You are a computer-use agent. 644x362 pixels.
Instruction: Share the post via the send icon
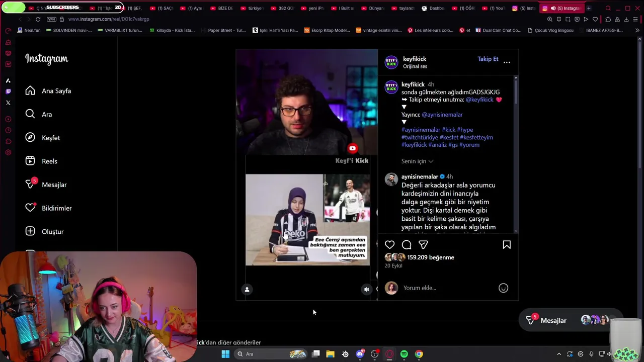click(x=423, y=245)
